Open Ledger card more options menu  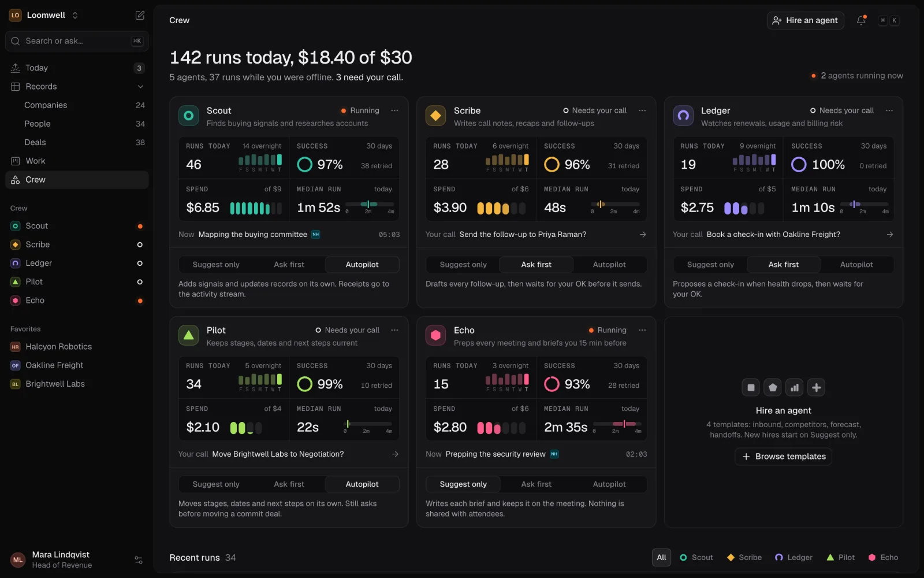(889, 110)
